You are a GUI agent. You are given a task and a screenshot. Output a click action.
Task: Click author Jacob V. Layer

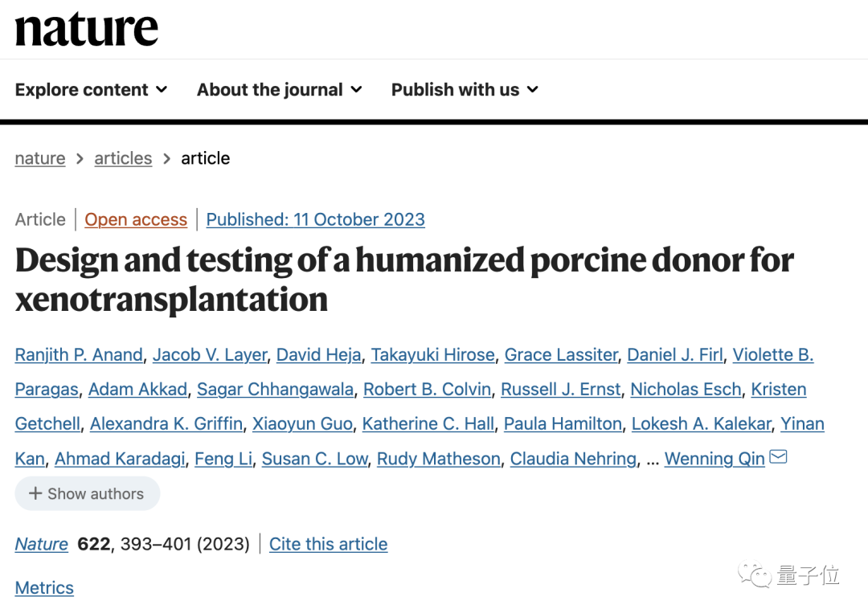click(x=210, y=354)
